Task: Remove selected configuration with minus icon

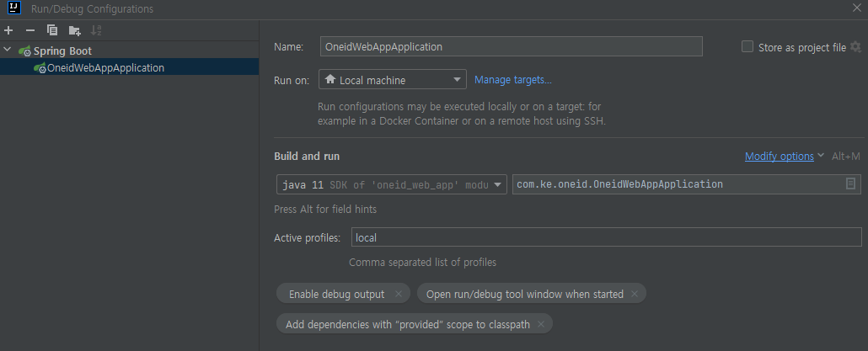Action: coord(30,30)
